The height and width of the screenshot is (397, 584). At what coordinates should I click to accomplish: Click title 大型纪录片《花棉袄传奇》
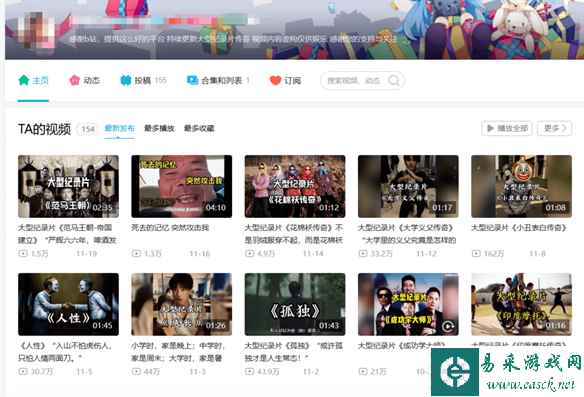(x=294, y=234)
